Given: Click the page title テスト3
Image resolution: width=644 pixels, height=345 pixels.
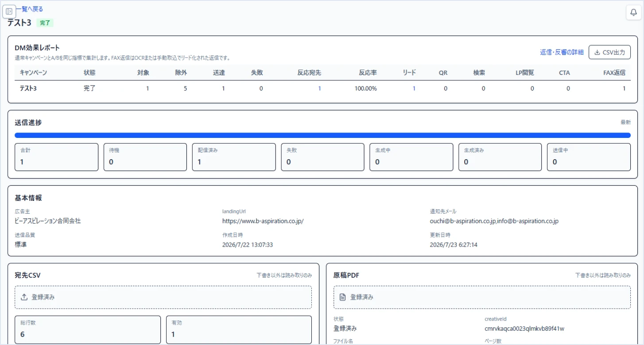Looking at the screenshot, I should [19, 23].
